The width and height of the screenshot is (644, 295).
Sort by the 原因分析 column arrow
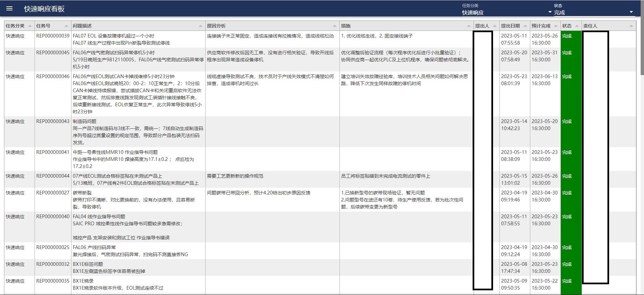[x=334, y=26]
